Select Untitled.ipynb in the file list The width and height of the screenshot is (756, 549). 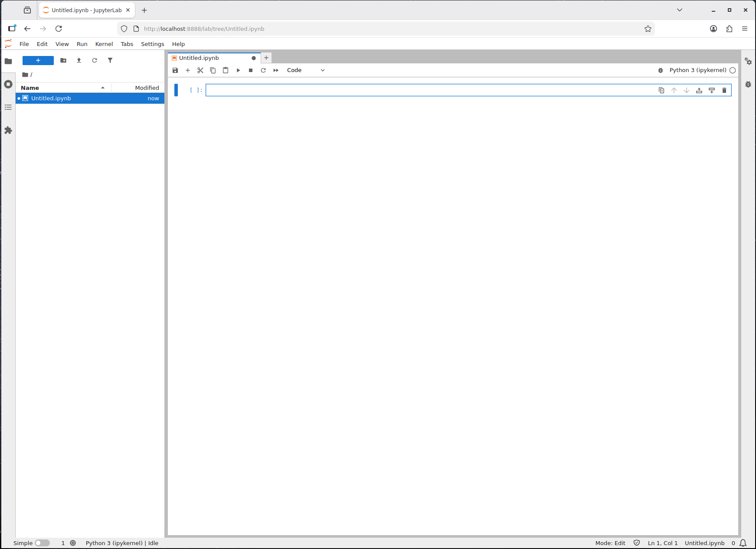90,99
